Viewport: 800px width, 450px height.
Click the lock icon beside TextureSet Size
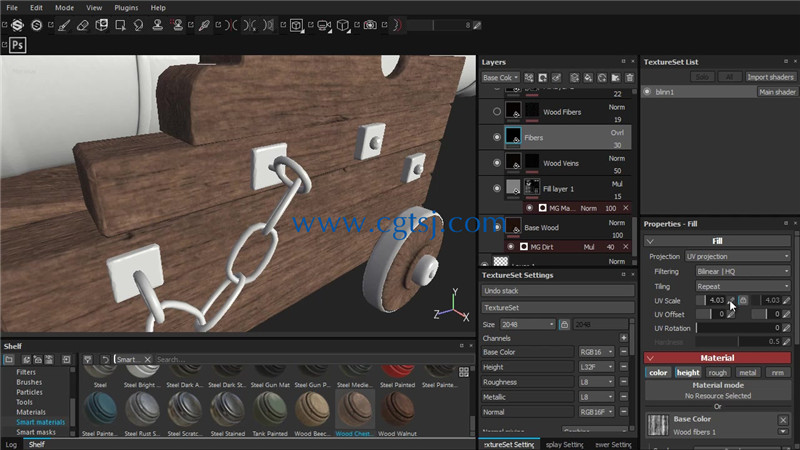[564, 324]
